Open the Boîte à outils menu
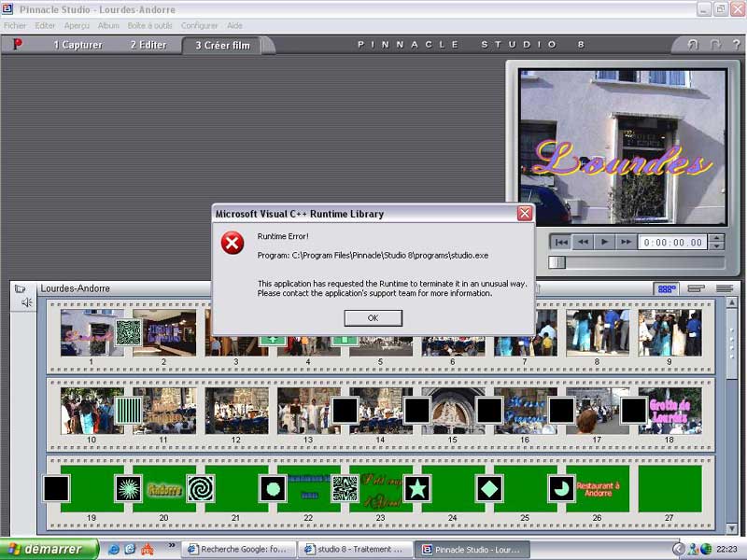Viewport: 747px width, 560px height. 149,26
